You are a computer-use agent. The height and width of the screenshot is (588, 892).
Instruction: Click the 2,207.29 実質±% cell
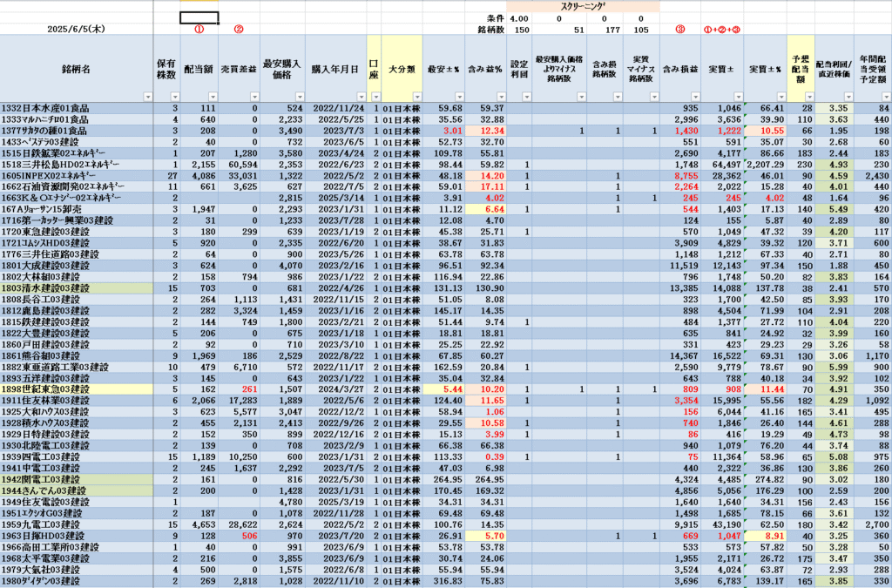pyautogui.click(x=765, y=165)
